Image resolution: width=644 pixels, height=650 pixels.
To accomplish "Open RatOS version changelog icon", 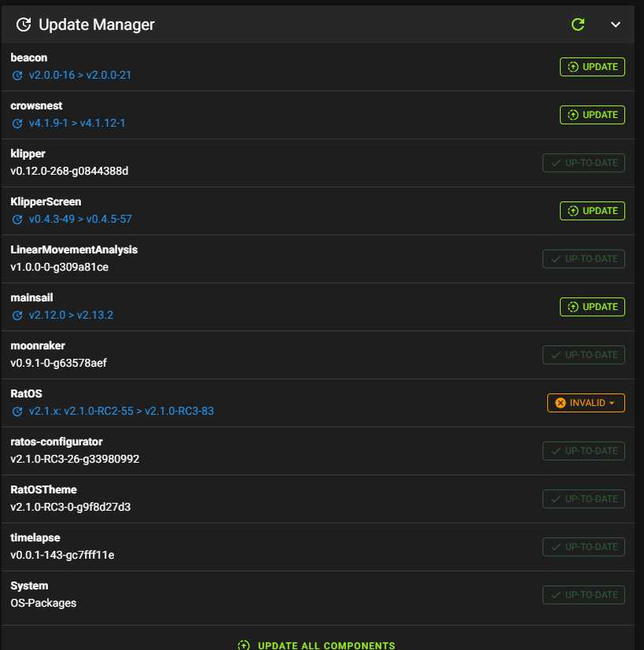I will click(17, 412).
